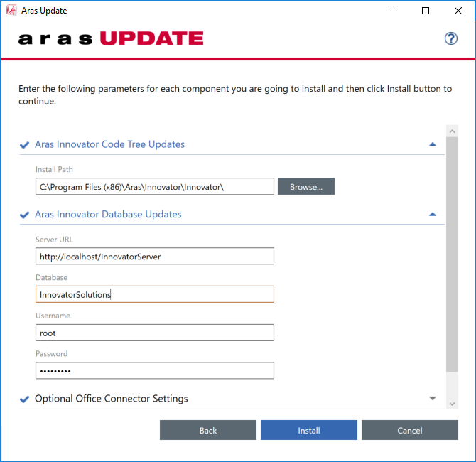476x462 pixels.
Task: Cancel the update wizard
Action: (409, 430)
